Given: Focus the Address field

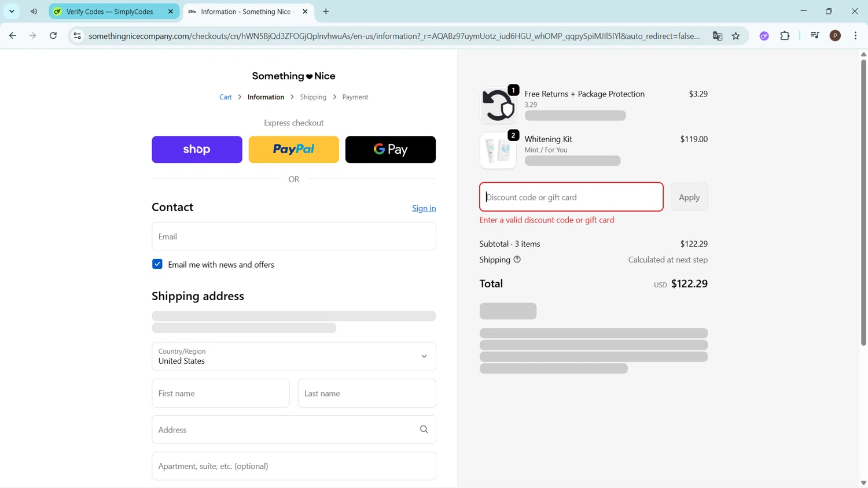Looking at the screenshot, I should pyautogui.click(x=293, y=430).
